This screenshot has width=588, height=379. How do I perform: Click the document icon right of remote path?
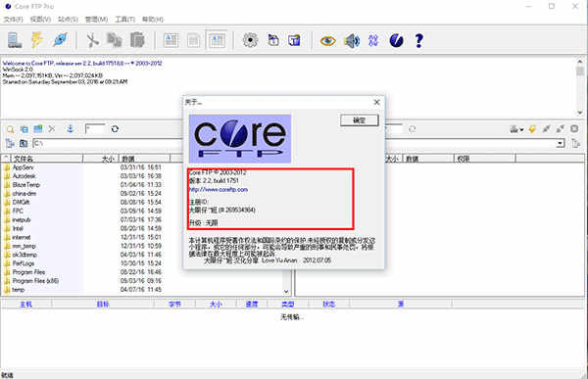click(575, 143)
